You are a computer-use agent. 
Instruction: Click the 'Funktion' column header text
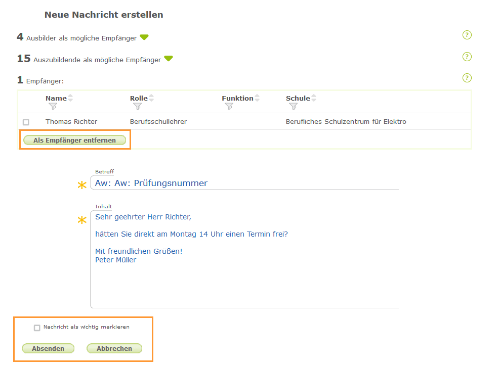[x=237, y=98]
